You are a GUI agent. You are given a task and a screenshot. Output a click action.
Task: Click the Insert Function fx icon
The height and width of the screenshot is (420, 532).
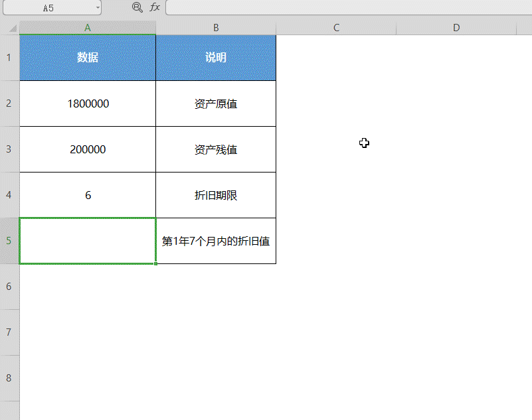pos(154,7)
